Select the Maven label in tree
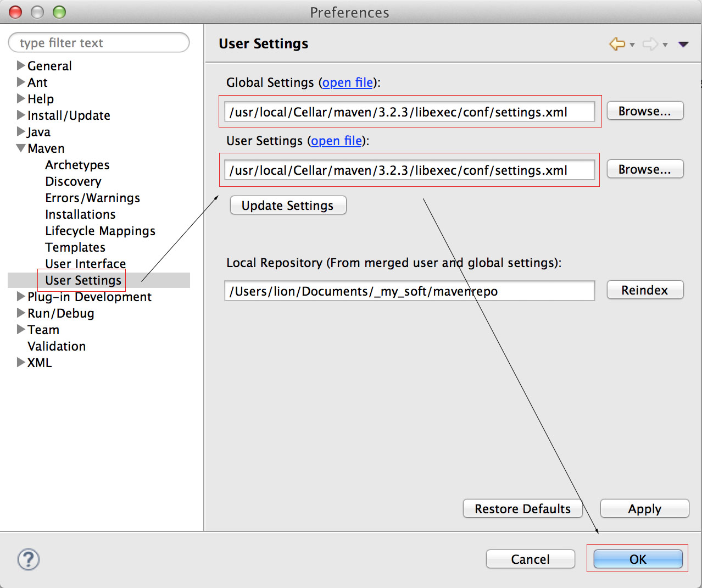 tap(46, 148)
